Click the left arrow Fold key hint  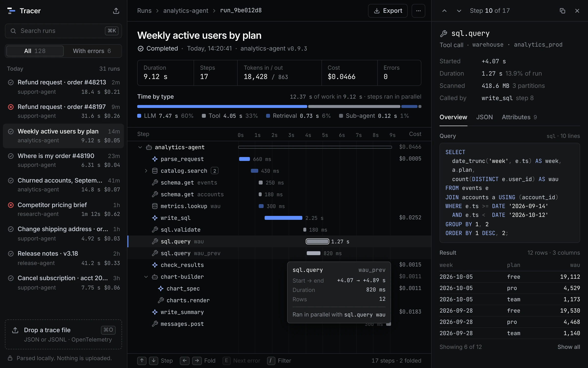point(184,361)
